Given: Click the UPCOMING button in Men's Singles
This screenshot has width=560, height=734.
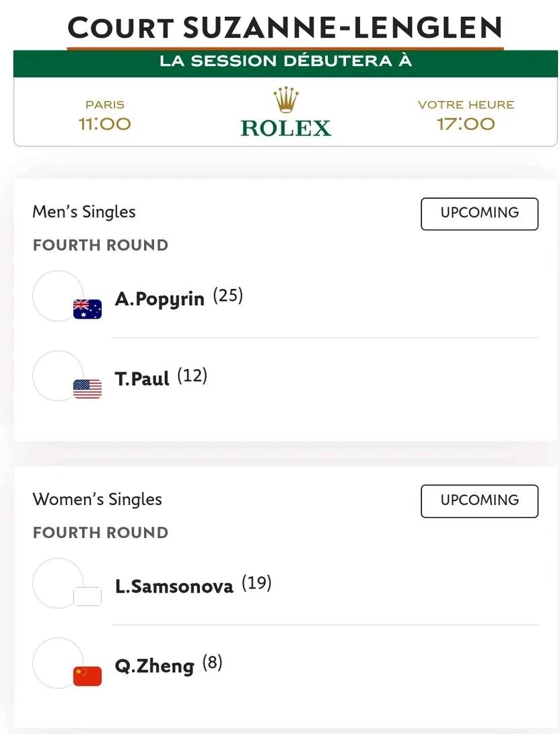Looking at the screenshot, I should click(479, 214).
